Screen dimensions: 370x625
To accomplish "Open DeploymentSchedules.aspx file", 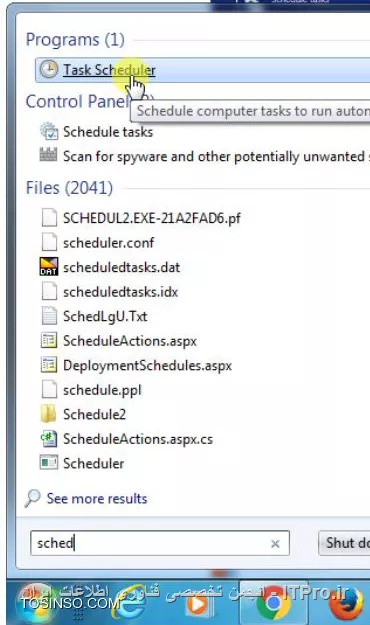I will 148,366.
